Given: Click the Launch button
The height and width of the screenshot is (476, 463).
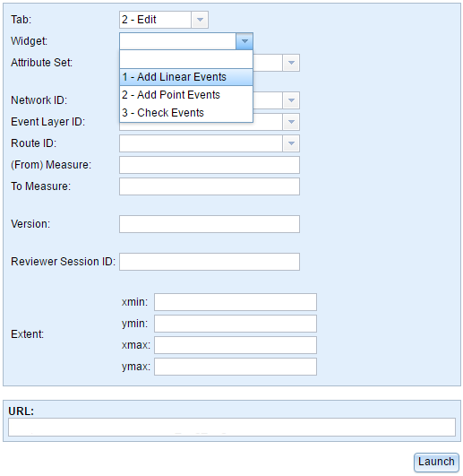Looking at the screenshot, I should (436, 462).
